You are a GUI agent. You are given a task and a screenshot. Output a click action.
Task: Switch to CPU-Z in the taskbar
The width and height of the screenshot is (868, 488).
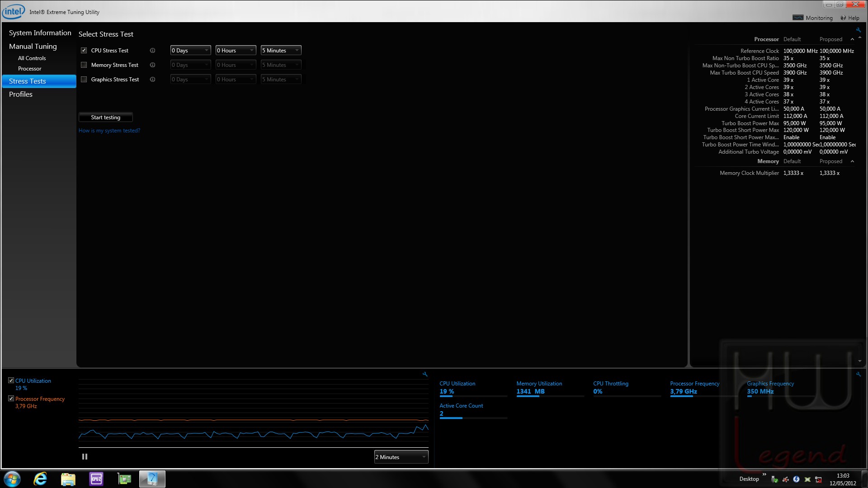pyautogui.click(x=96, y=479)
